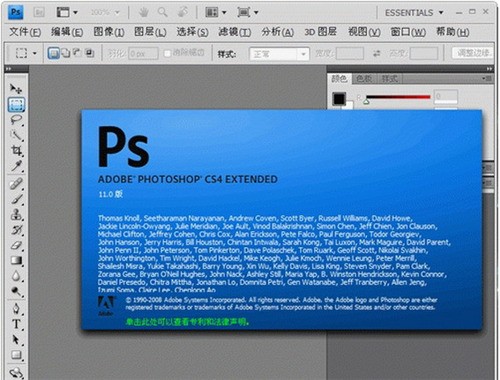Open the 分析(A) menu
Viewport: 500px width, 380px height.
click(277, 32)
